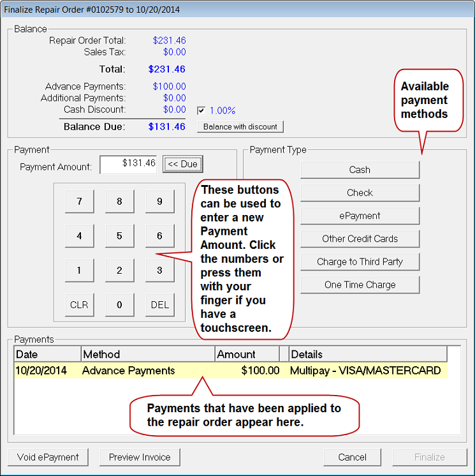Click the << Due button

[182, 164]
